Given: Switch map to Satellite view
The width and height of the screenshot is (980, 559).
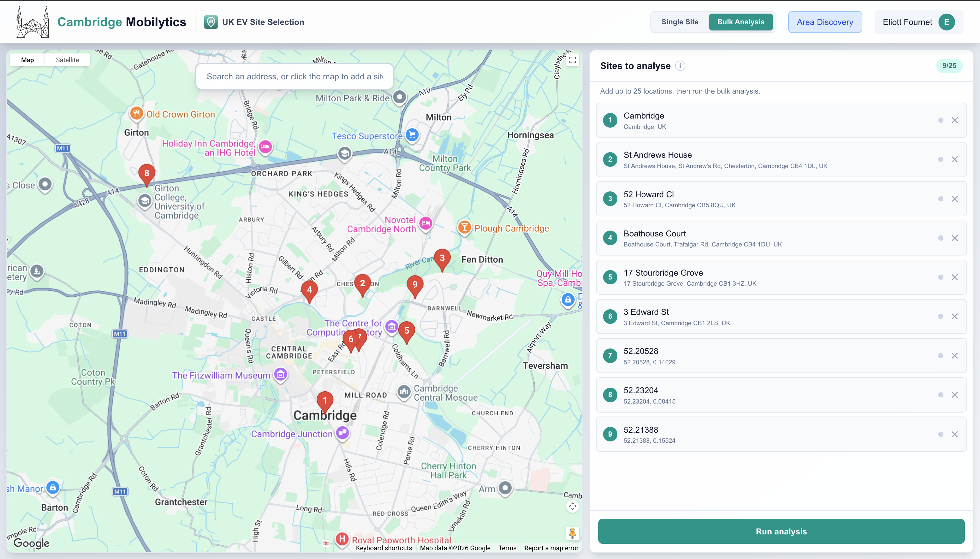Looking at the screenshot, I should [67, 60].
